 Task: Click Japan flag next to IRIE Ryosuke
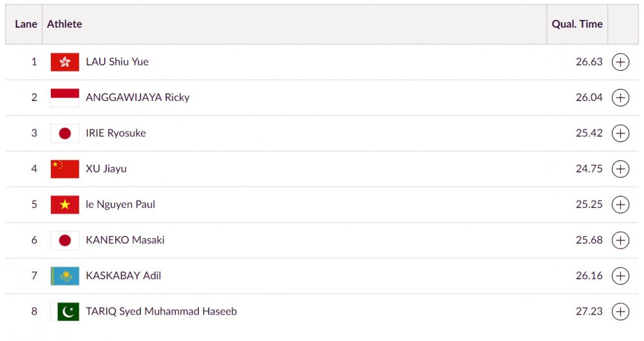click(x=65, y=133)
